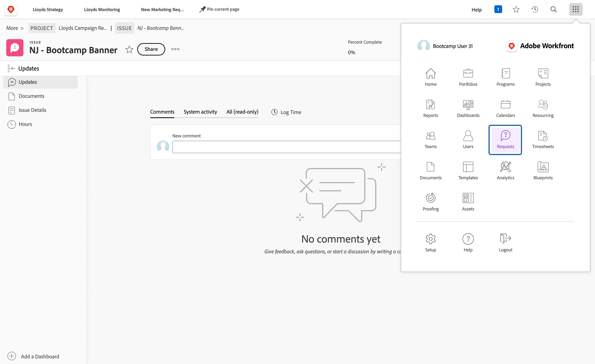Switch to the All (read-only) tab
The width and height of the screenshot is (595, 364).
coord(242,112)
